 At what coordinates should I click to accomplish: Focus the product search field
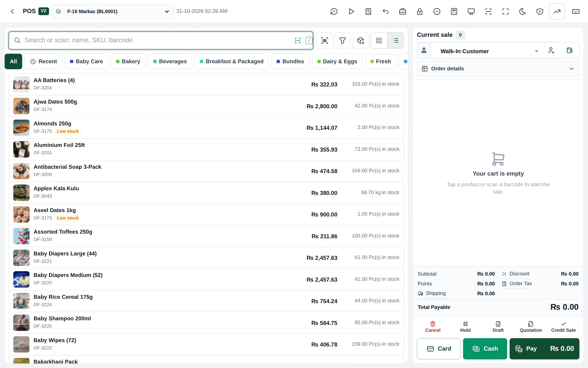point(161,41)
